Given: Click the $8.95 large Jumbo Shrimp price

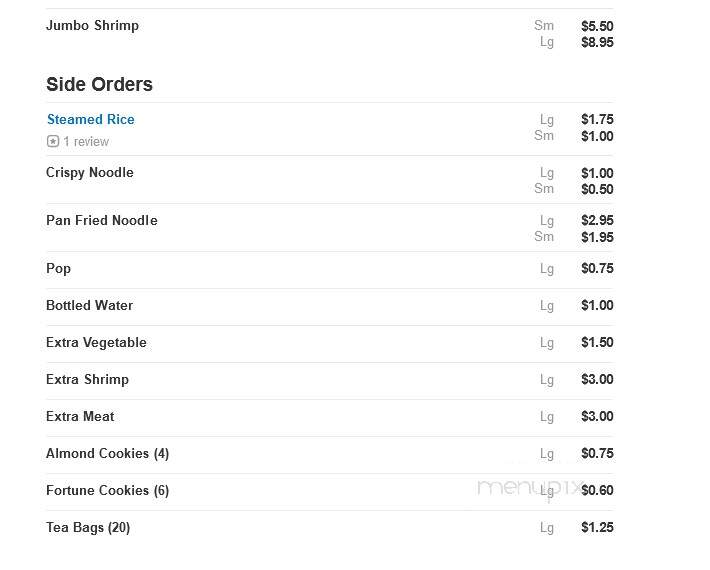Looking at the screenshot, I should [597, 43].
